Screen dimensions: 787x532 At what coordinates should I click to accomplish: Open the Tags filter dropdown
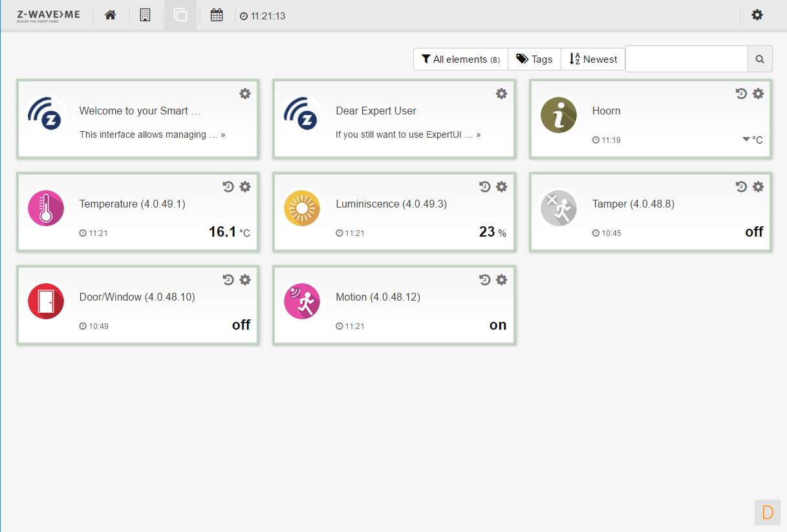(534, 59)
